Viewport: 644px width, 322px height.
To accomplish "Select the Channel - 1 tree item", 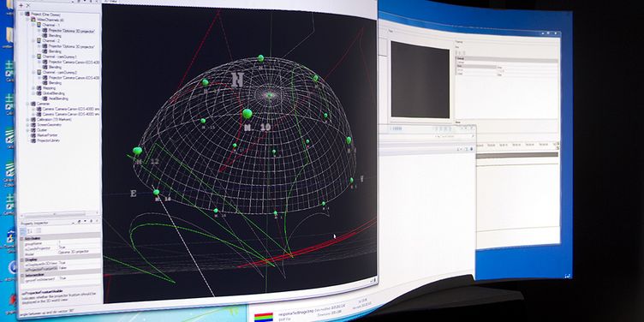I will click(x=51, y=25).
